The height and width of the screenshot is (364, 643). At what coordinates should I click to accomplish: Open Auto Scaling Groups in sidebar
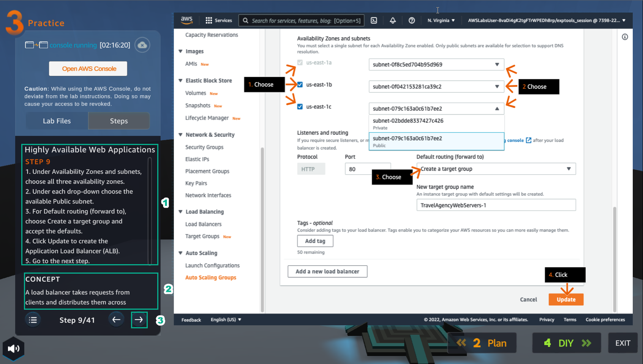211,278
